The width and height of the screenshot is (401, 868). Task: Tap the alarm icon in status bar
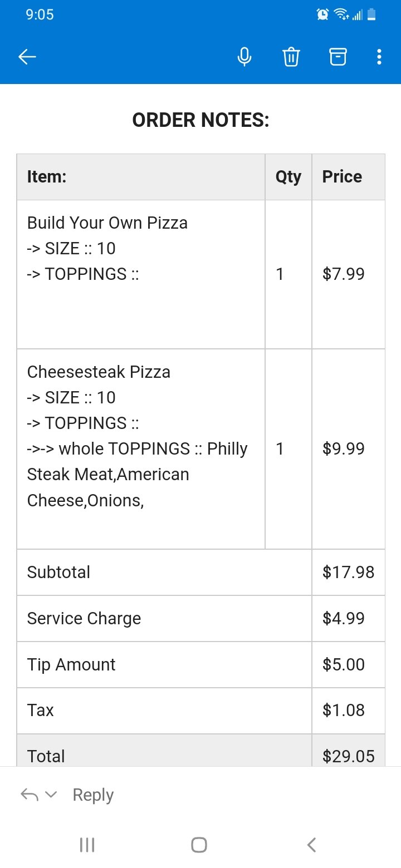(322, 14)
